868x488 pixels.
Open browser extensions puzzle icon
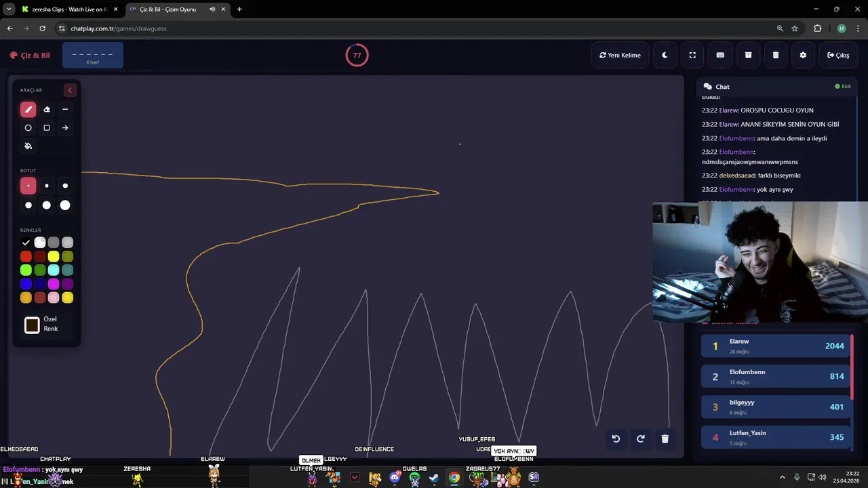(817, 28)
